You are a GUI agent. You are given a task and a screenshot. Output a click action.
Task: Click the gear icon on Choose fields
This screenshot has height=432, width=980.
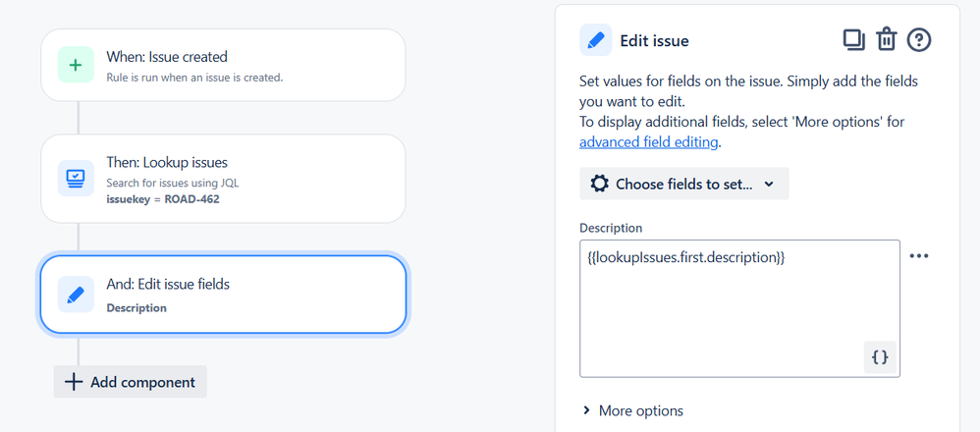(x=599, y=184)
